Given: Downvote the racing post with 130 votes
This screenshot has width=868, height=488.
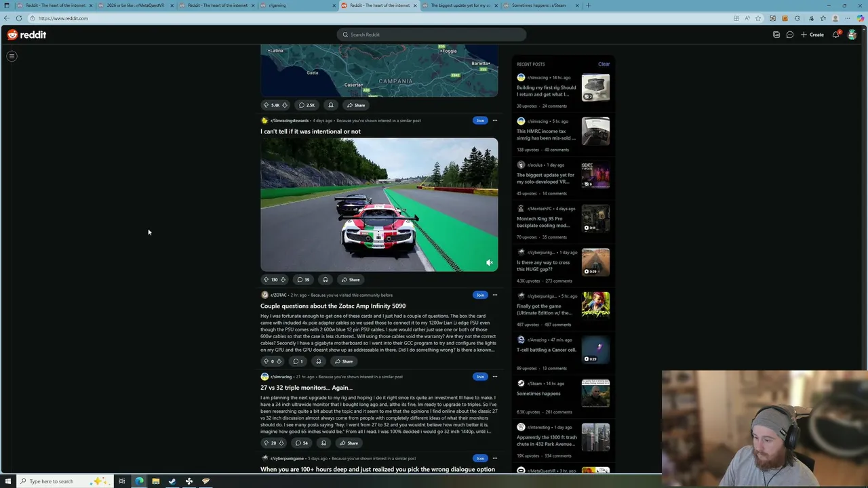Looking at the screenshot, I should (283, 279).
